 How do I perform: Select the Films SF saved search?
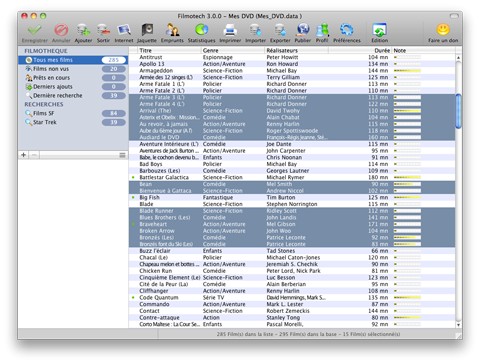tap(73, 113)
